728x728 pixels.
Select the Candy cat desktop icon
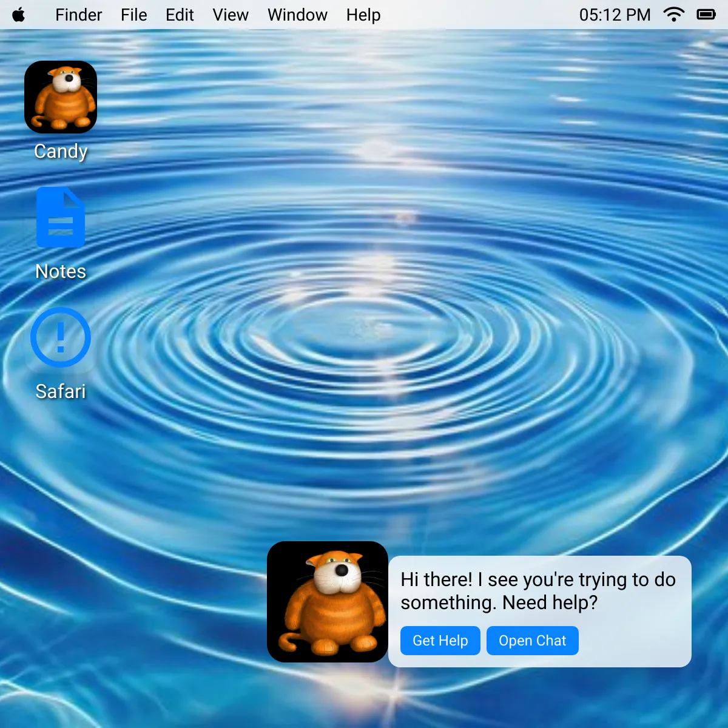61,97
